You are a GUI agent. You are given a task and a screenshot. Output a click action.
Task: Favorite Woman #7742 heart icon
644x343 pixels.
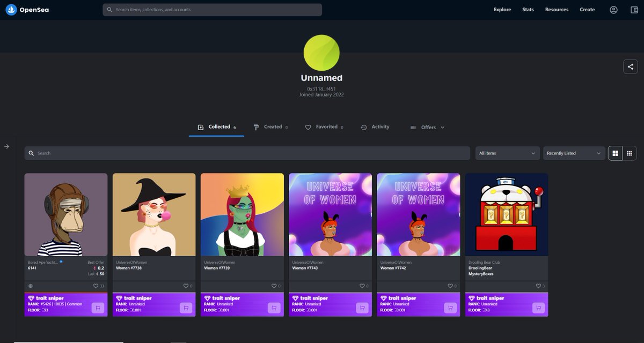[450, 286]
